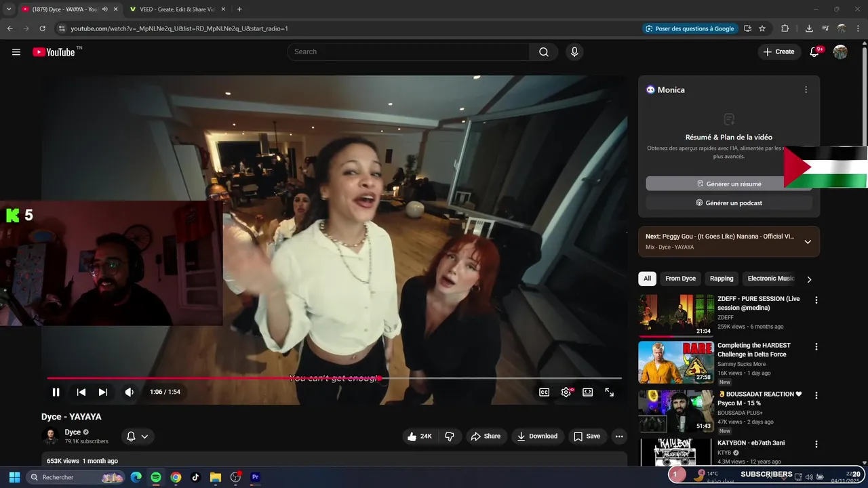Open the ZDEFF - PURE SESSION thumbnail
The width and height of the screenshot is (868, 488).
coord(675,315)
